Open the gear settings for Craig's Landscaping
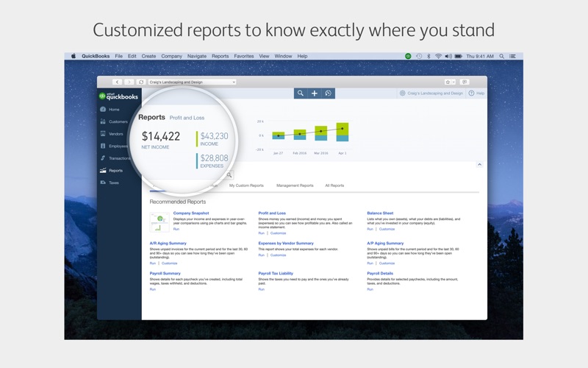This screenshot has height=368, width=588. click(403, 93)
